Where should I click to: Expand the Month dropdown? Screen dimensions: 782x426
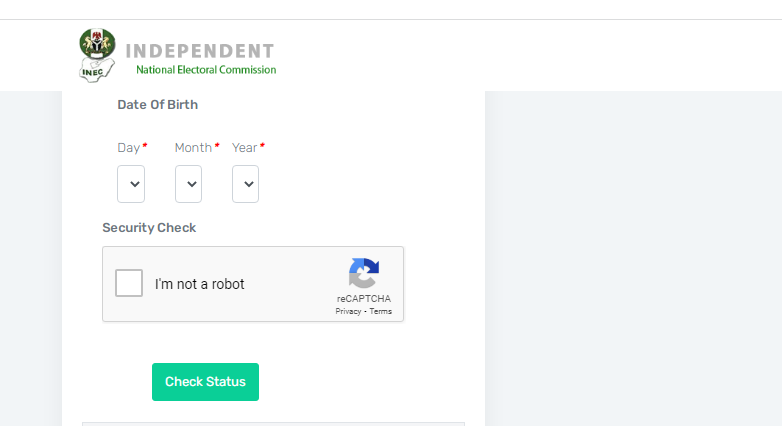(x=188, y=184)
